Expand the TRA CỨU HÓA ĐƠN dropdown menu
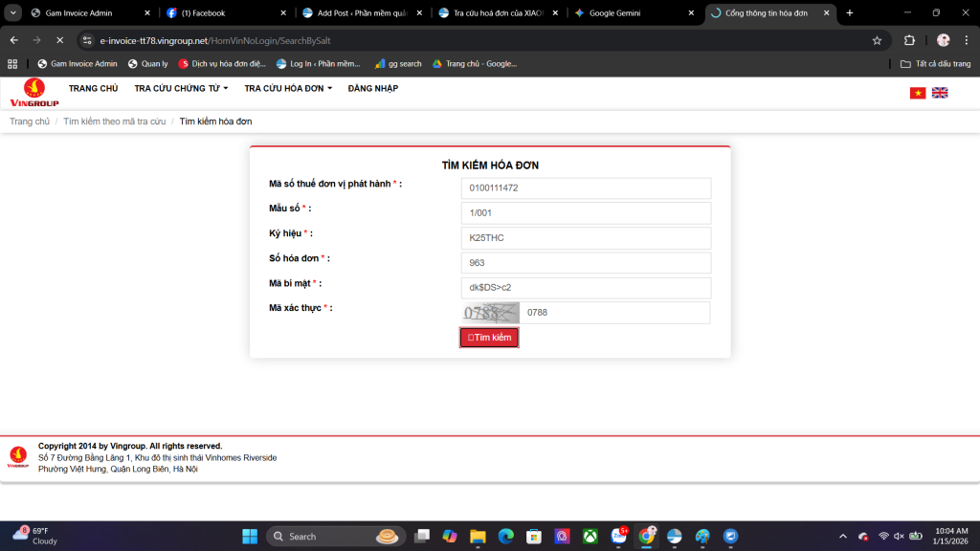Image resolution: width=980 pixels, height=551 pixels. pos(288,89)
